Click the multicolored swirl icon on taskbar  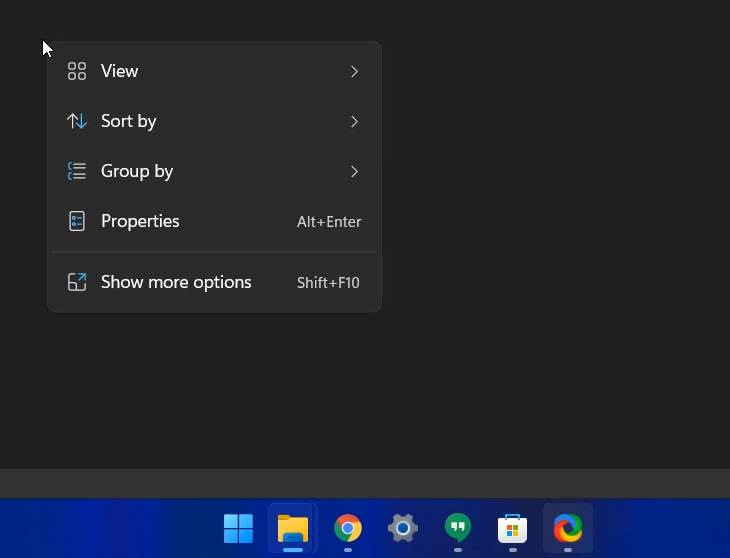coord(567,528)
